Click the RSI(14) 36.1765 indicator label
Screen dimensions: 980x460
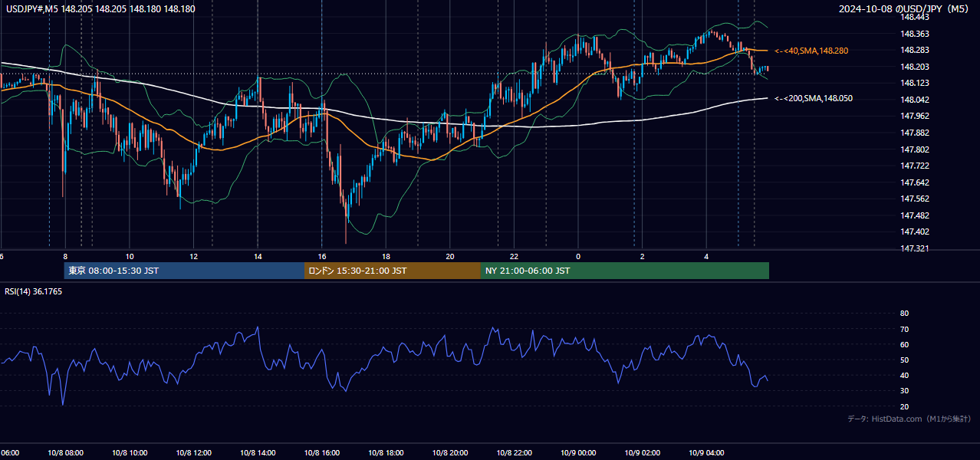click(x=34, y=291)
